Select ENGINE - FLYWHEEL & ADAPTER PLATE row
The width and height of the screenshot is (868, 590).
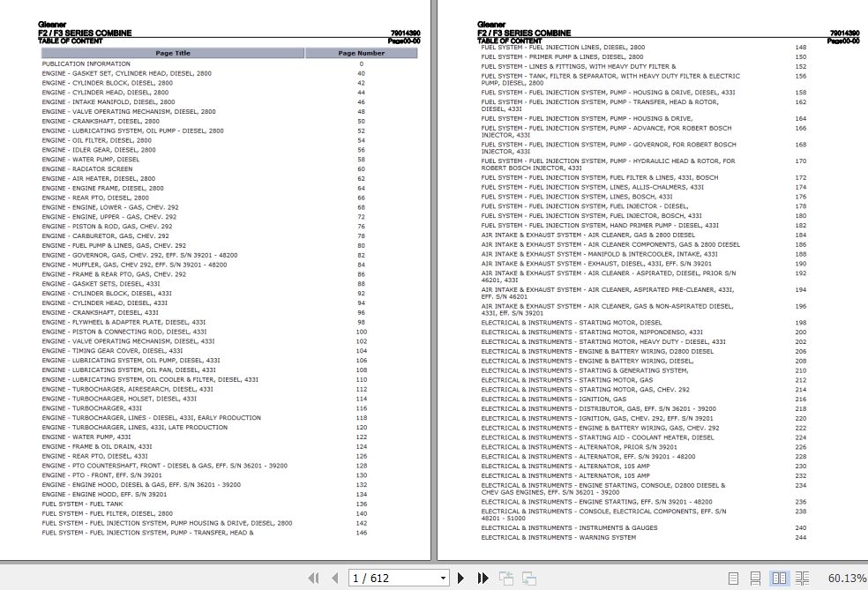tap(124, 322)
